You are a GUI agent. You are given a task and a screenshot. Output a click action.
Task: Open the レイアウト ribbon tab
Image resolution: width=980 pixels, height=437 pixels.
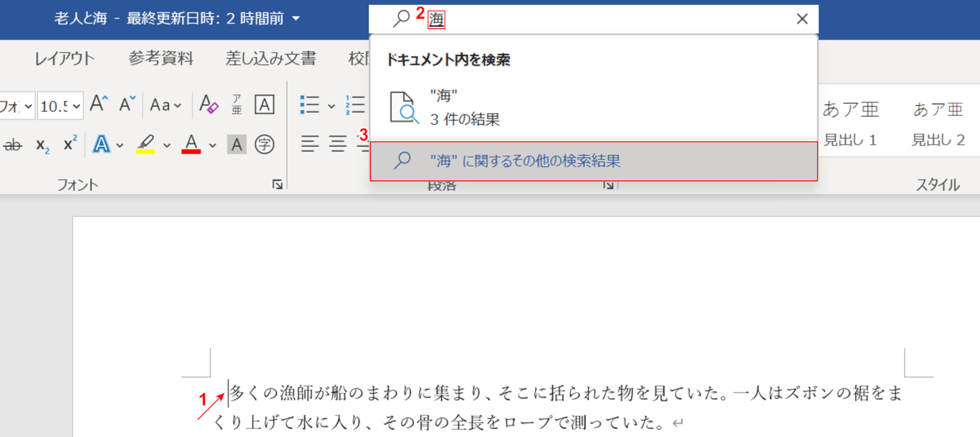point(65,59)
